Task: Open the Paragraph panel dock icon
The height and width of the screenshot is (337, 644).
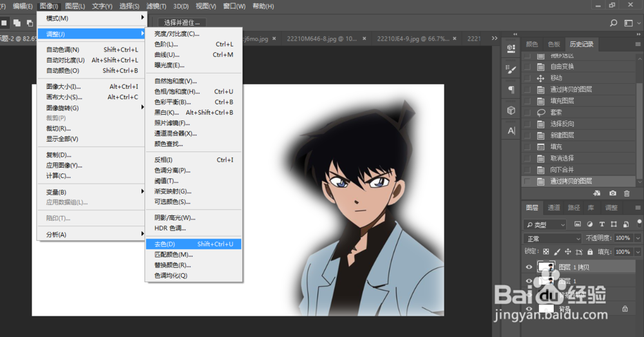Action: pyautogui.click(x=511, y=90)
